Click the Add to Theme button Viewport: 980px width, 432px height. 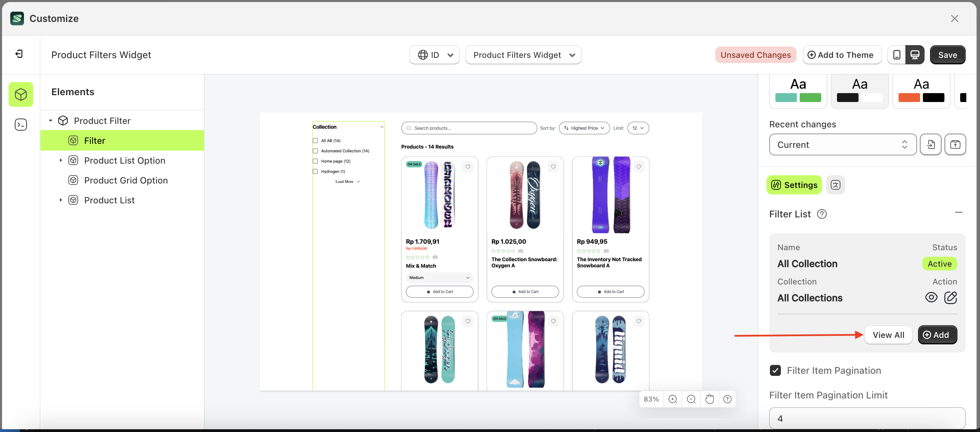pos(842,54)
